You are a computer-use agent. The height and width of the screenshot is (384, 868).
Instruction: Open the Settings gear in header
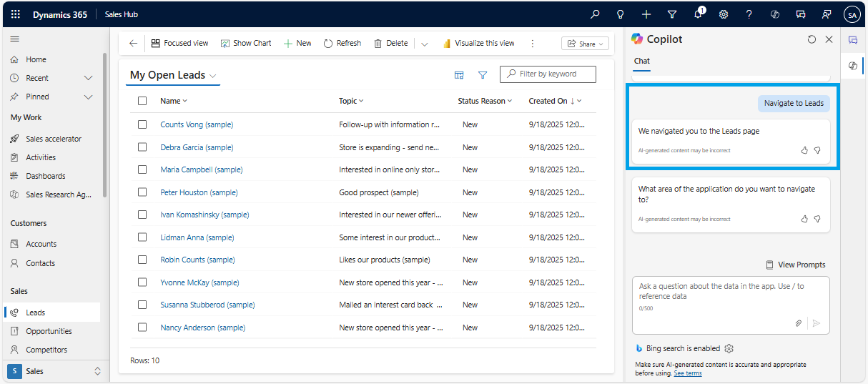click(x=724, y=14)
